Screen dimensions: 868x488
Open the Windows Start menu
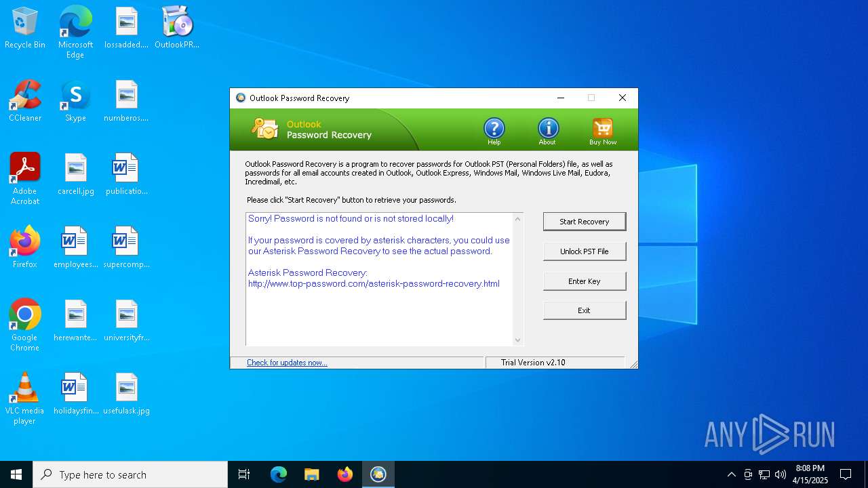(16, 474)
